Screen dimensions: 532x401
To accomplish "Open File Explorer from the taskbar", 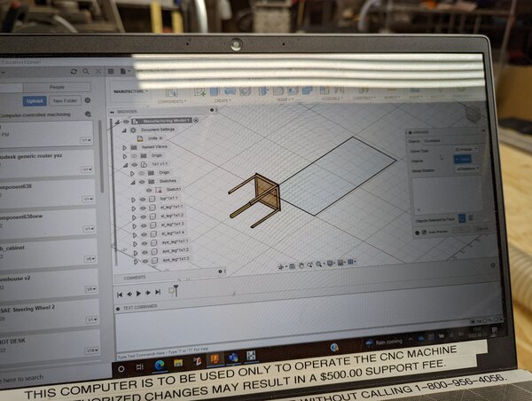I will (x=178, y=363).
